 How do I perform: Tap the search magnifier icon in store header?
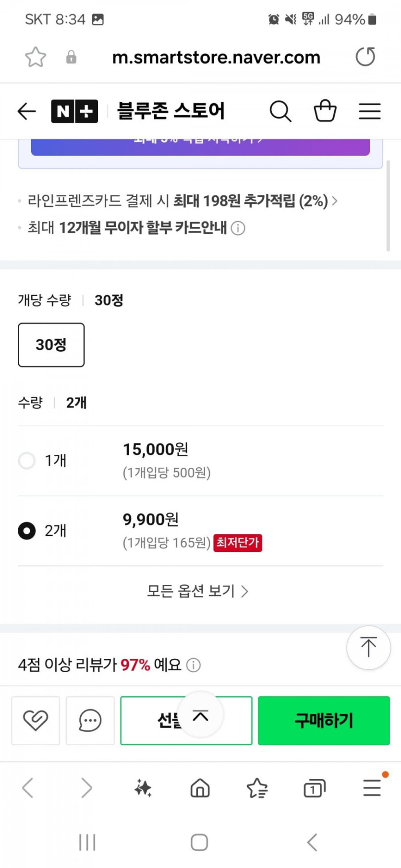click(x=280, y=111)
